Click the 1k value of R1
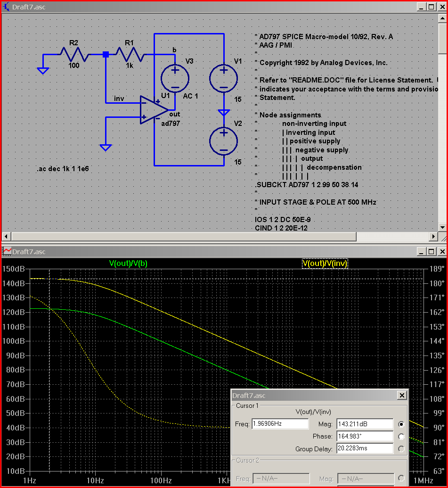Image resolution: width=448 pixels, height=488 pixels. point(130,66)
